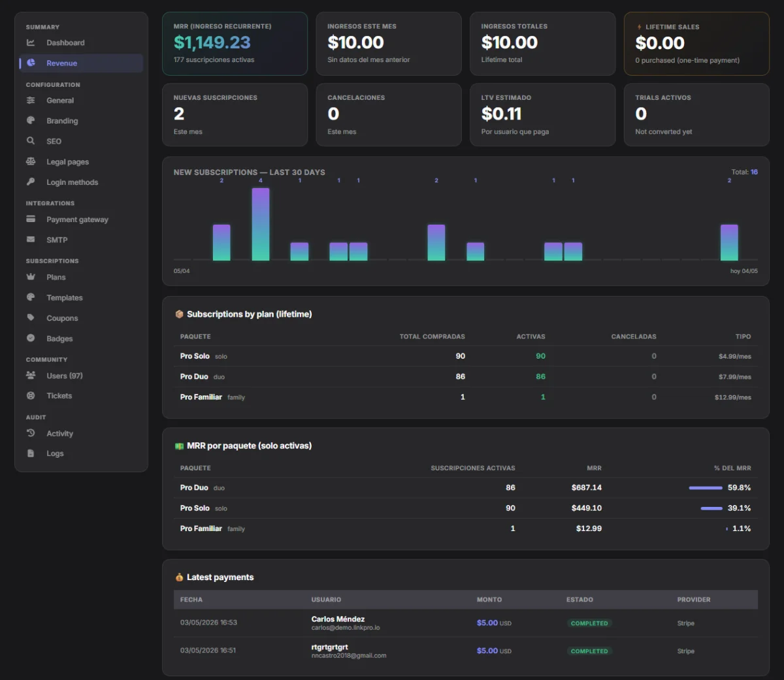Open the Coupons page
This screenshot has height=680, width=784.
[x=81, y=318]
